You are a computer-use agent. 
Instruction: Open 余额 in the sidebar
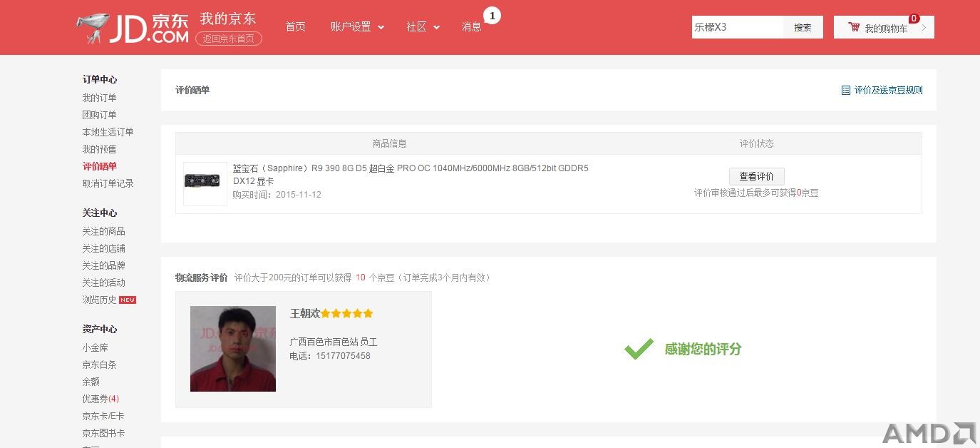(x=91, y=382)
